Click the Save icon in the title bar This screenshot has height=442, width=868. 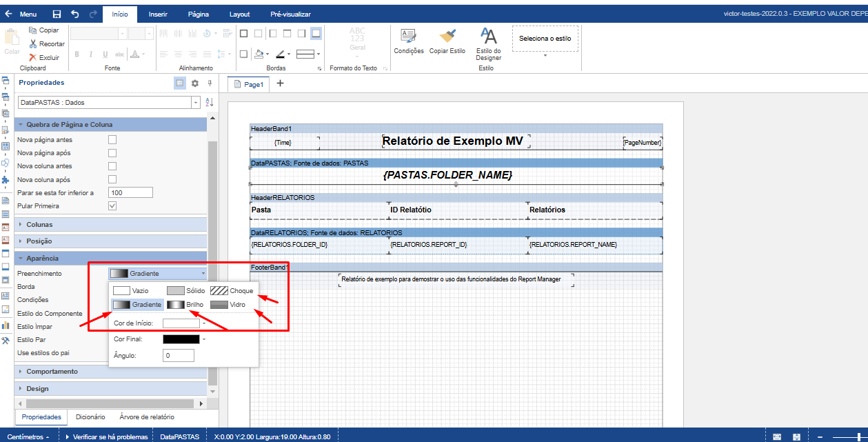click(x=57, y=14)
